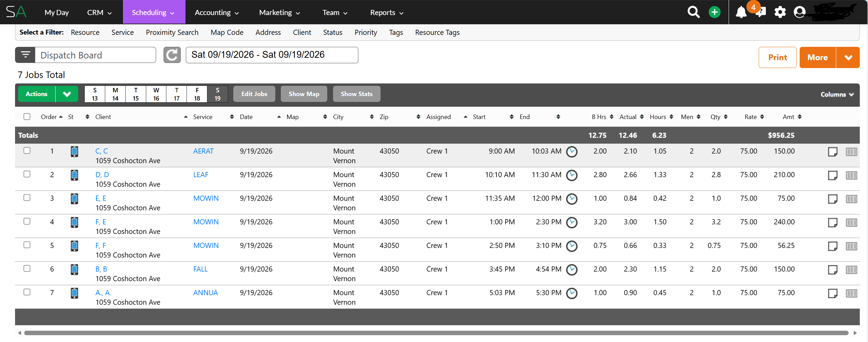Image resolution: width=868 pixels, height=342 pixels.
Task: Check the box for job order 4
Action: pos(27,221)
